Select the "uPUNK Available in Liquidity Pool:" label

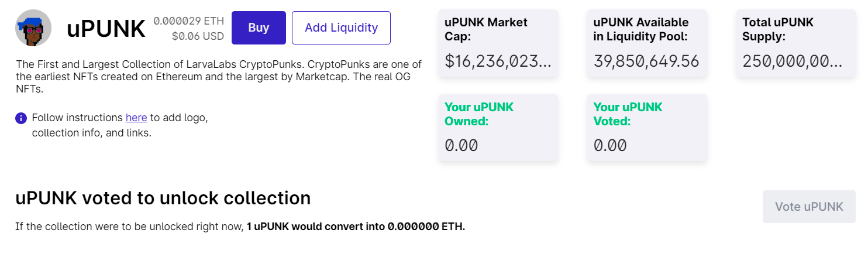tap(640, 29)
